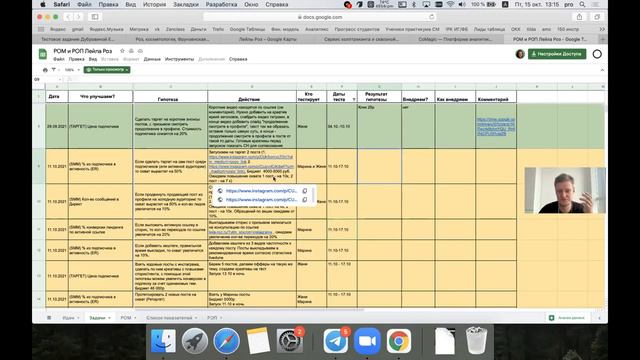Copy the second Instagram link in popup
Screen dimensions: 640x360
point(304,200)
